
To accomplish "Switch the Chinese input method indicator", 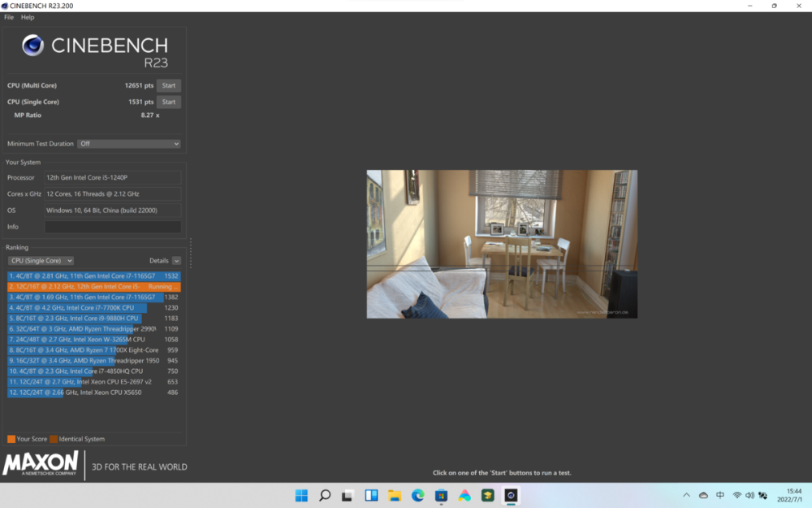I will click(719, 496).
